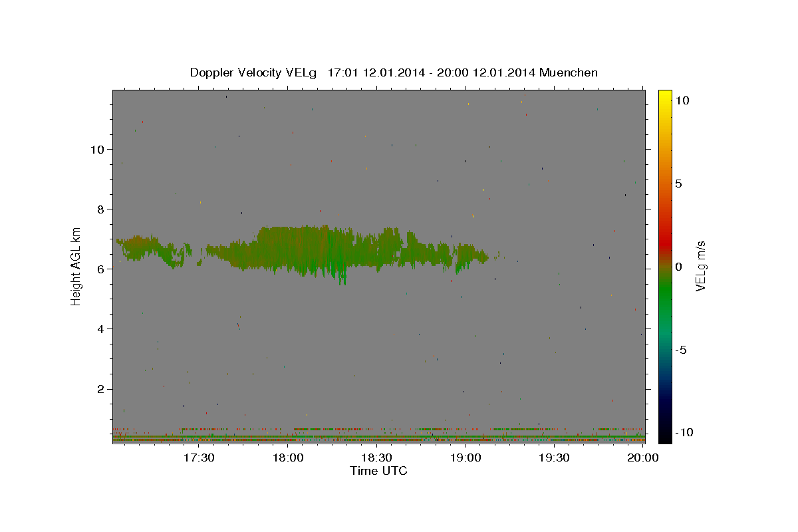Click the 18:00 time tick label
This screenshot has height=532, width=798.
point(287,458)
